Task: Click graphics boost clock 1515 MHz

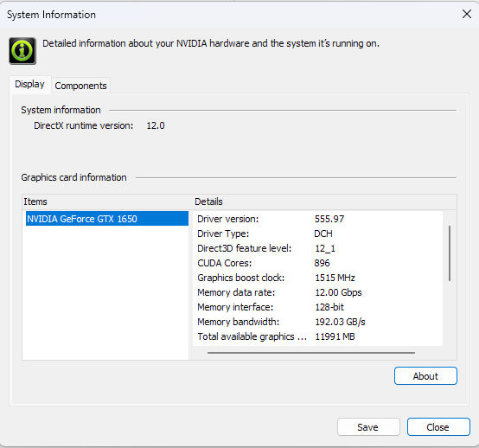Action: pyautogui.click(x=335, y=278)
